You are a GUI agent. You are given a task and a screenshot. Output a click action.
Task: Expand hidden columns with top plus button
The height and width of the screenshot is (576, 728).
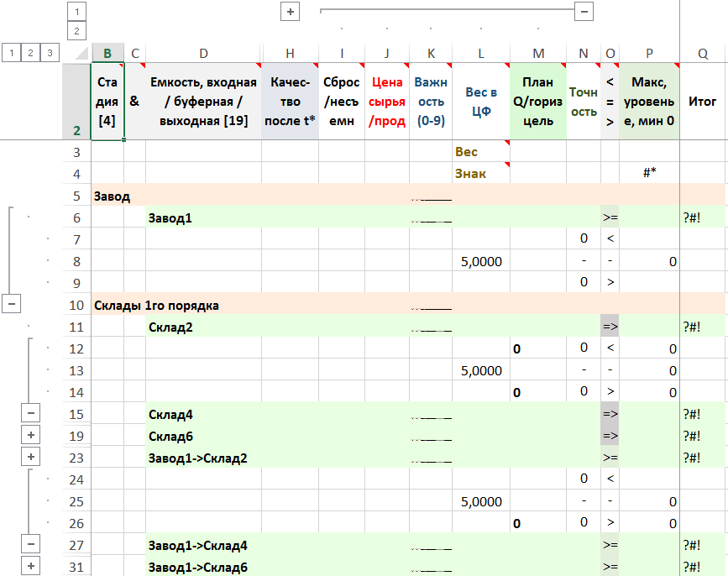pyautogui.click(x=291, y=12)
